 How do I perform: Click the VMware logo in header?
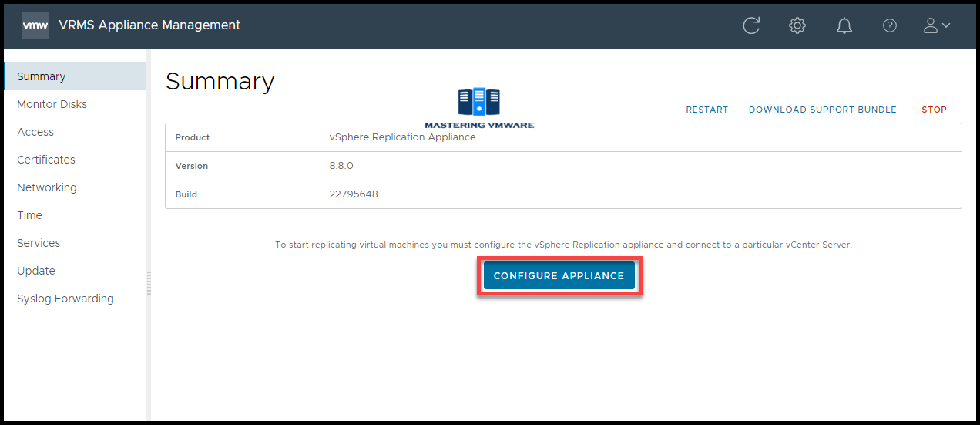(x=35, y=25)
